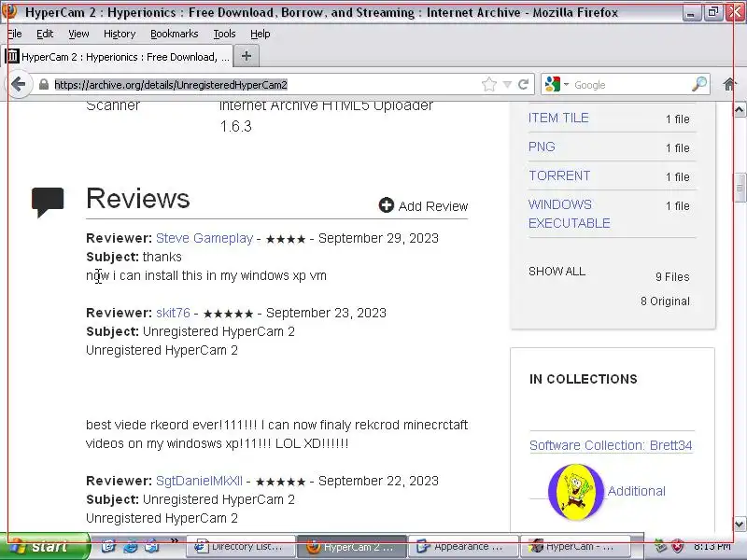
Task: Click the "Subject: thanks" line
Action: pos(134,258)
